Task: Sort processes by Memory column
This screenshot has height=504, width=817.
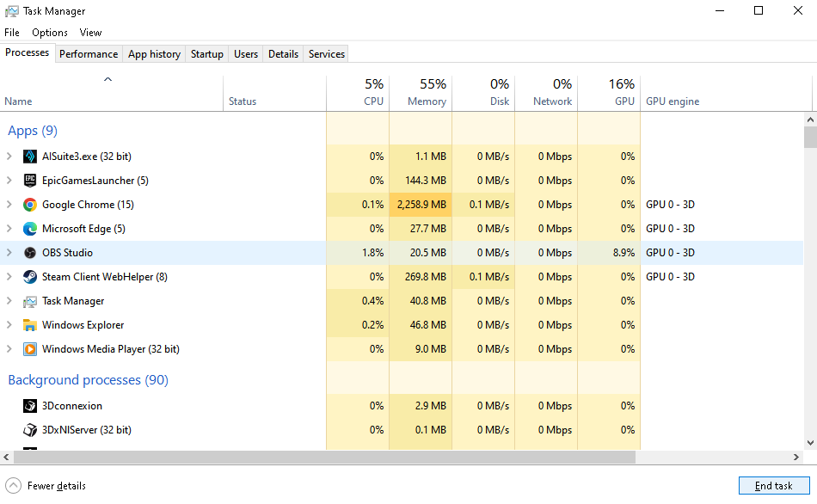Action: 421,94
